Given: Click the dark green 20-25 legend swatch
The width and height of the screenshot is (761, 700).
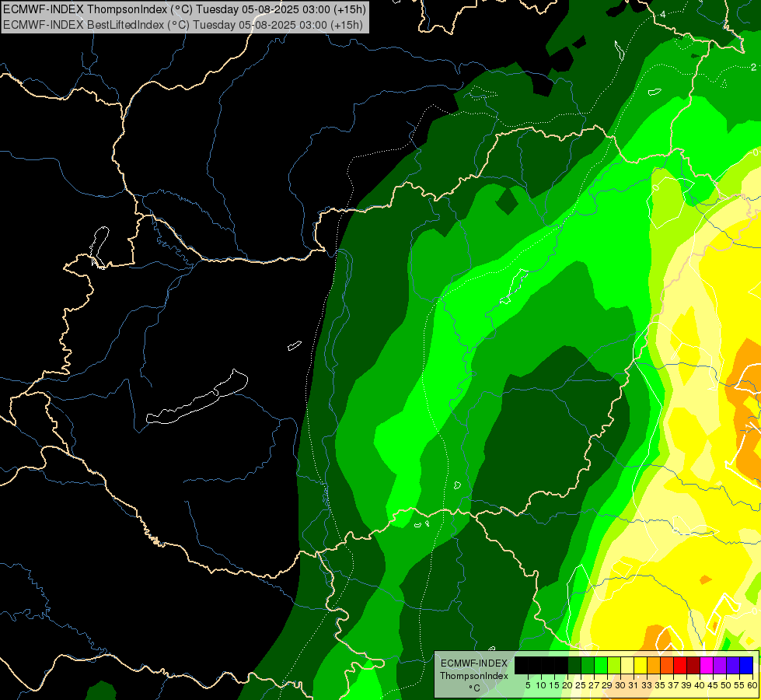Looking at the screenshot, I should click(x=574, y=665).
